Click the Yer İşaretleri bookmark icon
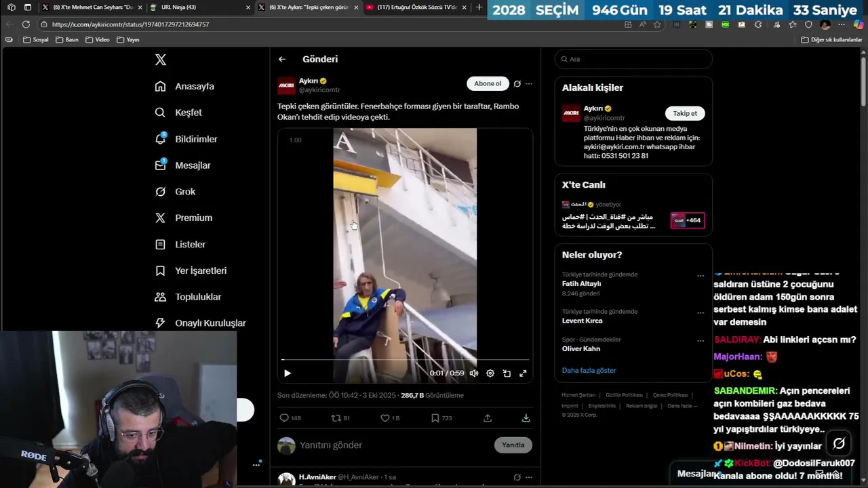 160,270
